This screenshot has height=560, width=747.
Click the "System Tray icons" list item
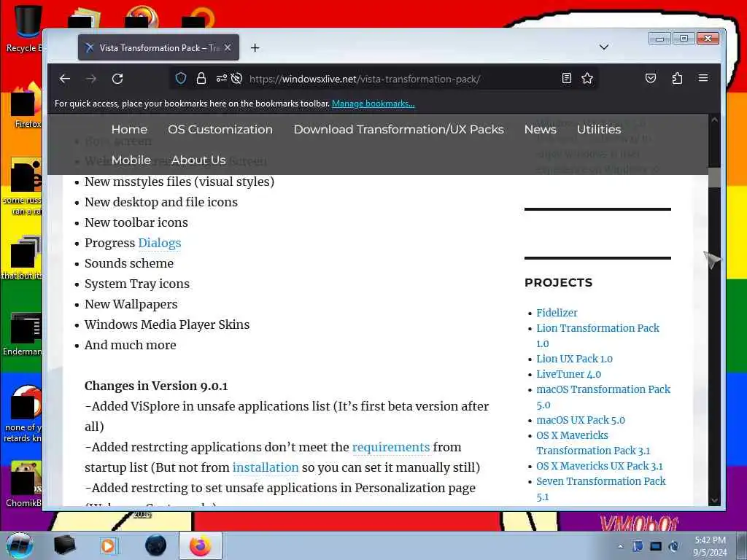click(x=136, y=284)
